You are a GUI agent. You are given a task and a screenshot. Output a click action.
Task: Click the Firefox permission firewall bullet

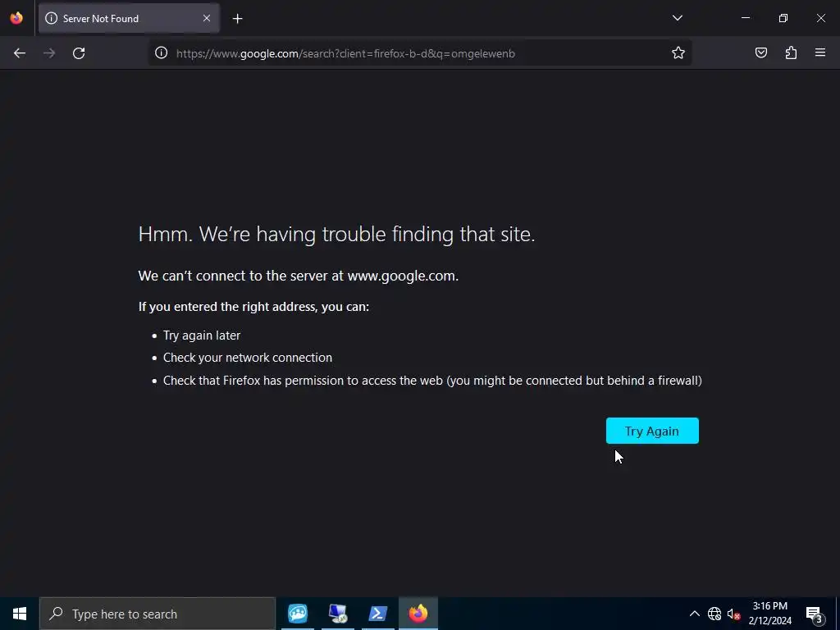coord(432,381)
